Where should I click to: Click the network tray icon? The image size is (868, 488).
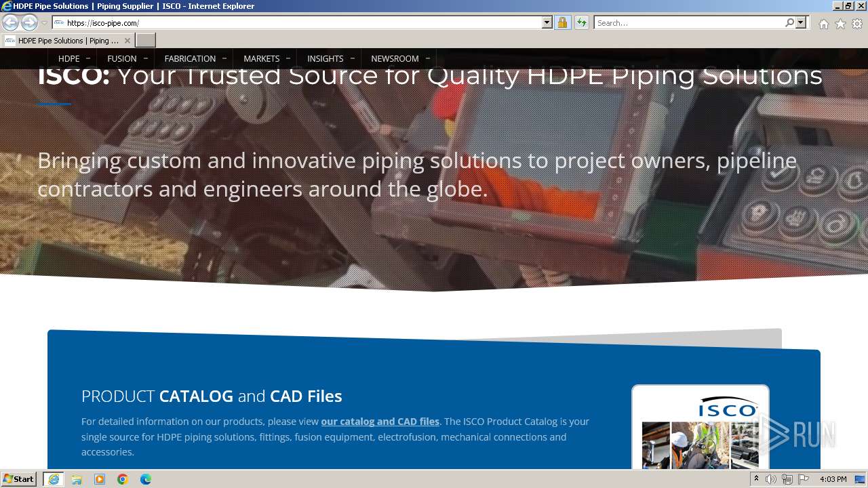[x=787, y=479]
